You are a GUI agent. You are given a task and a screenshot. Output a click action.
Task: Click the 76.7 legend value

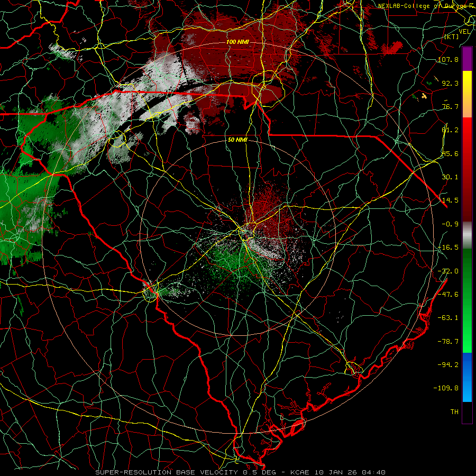click(450, 106)
